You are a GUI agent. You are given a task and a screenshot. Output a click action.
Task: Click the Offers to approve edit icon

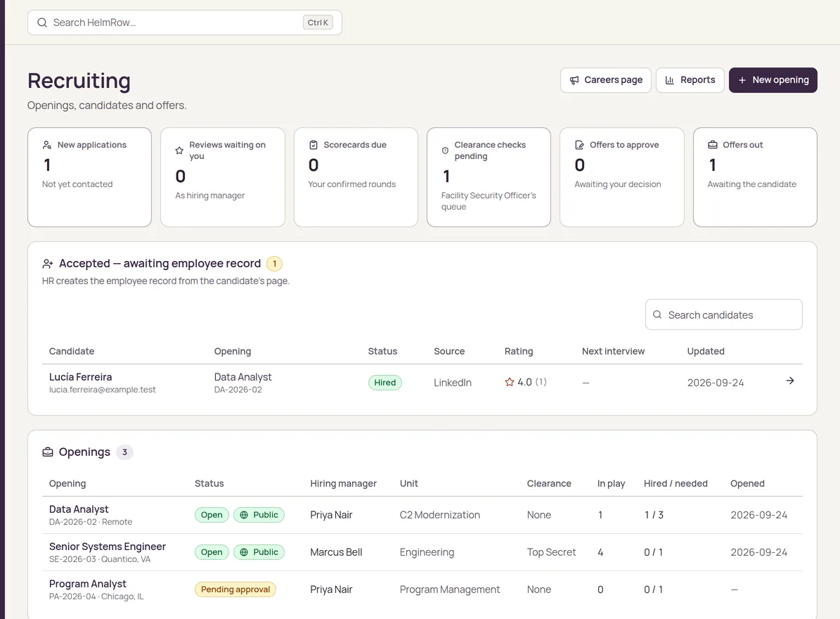(580, 145)
